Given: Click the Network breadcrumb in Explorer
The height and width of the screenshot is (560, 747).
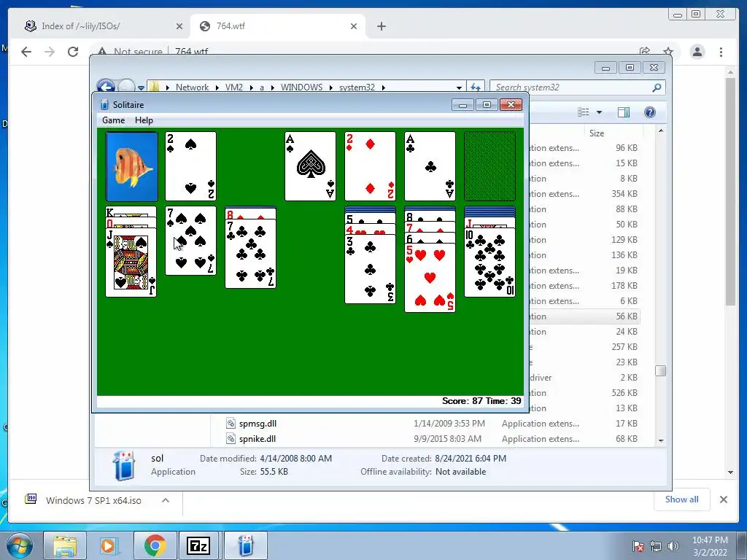Looking at the screenshot, I should [192, 87].
